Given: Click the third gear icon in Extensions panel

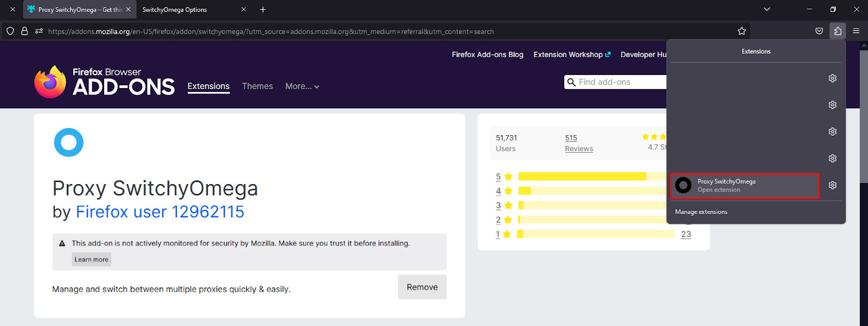Looking at the screenshot, I should 832,131.
